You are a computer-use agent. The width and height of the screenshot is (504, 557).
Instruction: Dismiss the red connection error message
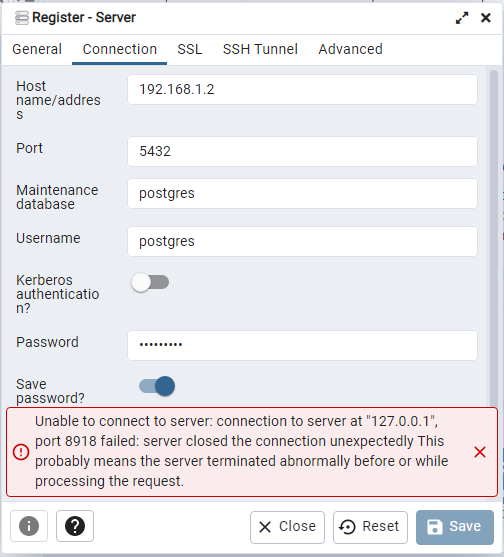[x=480, y=452]
